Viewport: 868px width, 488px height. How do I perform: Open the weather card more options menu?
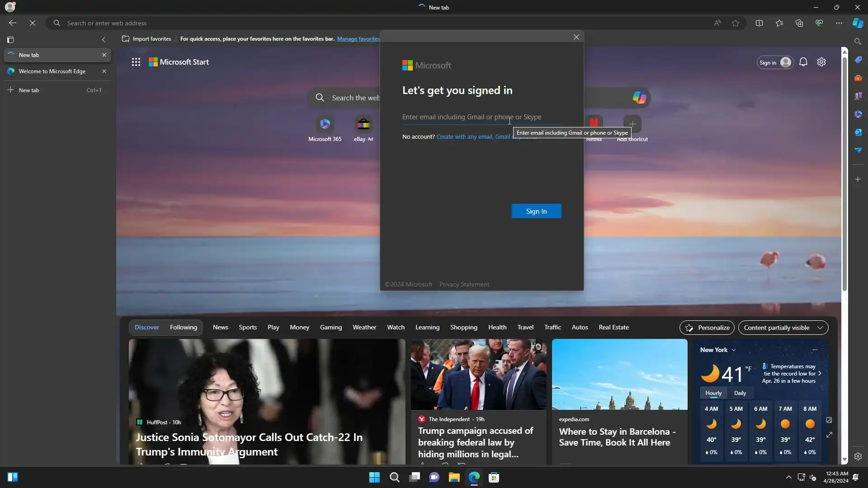point(815,350)
